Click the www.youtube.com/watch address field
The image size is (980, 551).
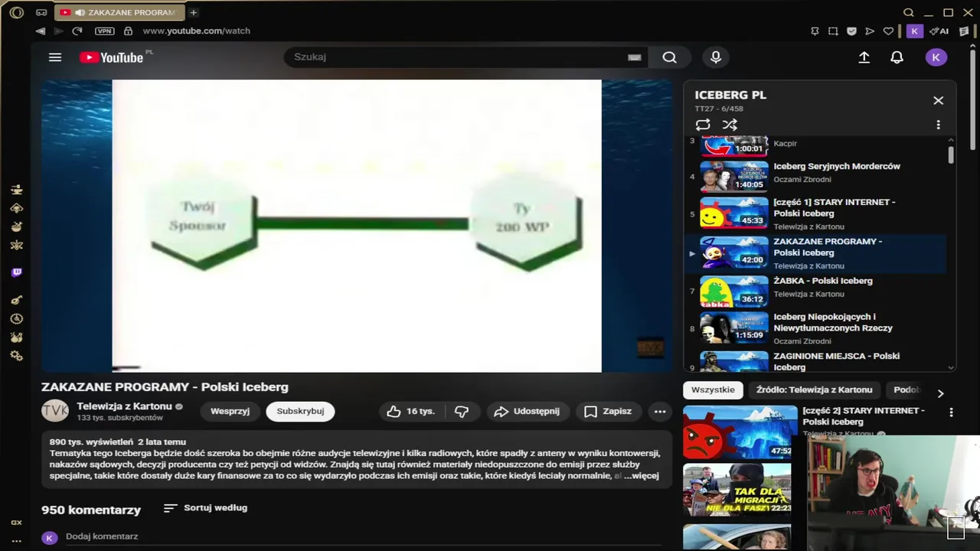click(197, 31)
